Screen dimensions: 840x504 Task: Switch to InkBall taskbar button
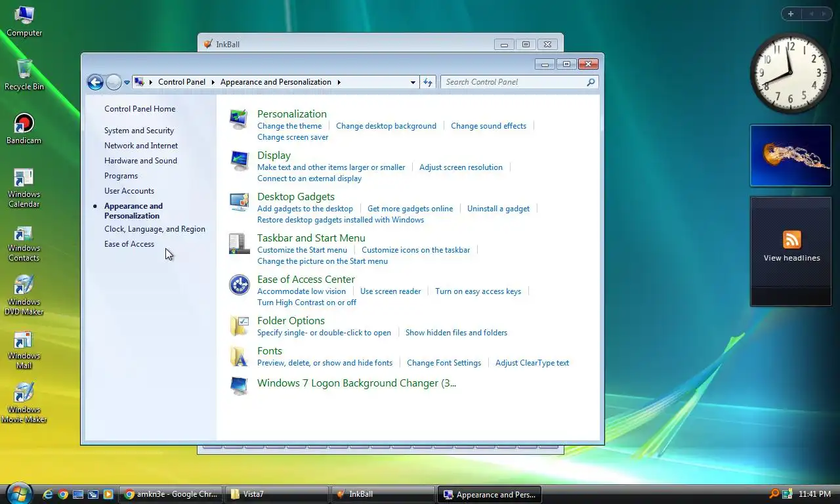[383, 494]
